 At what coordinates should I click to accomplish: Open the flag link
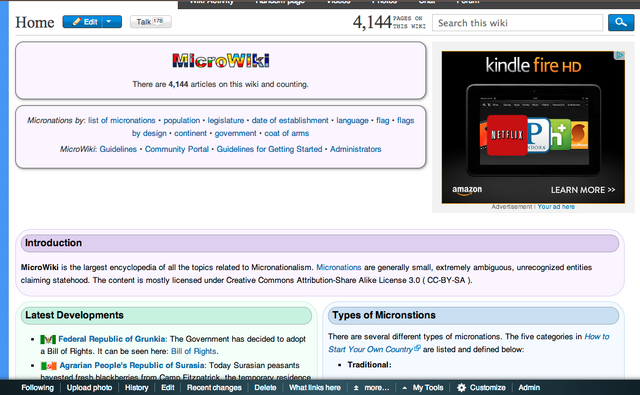coord(382,120)
